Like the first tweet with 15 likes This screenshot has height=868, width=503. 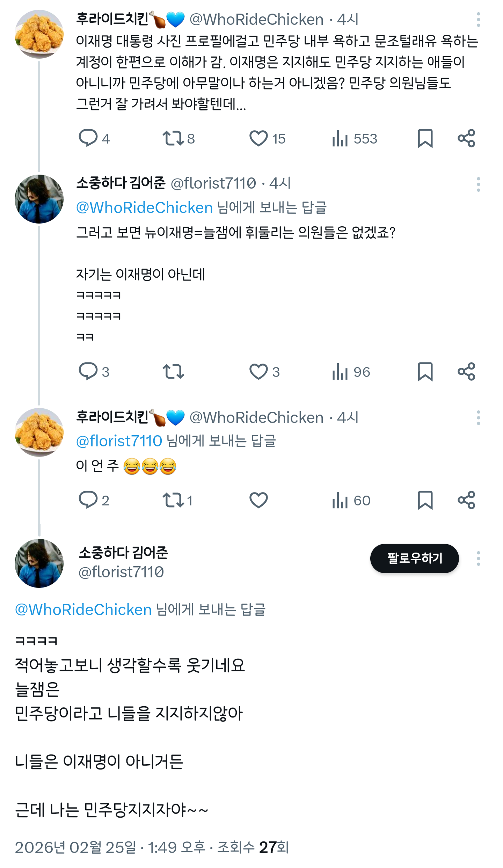click(x=267, y=138)
